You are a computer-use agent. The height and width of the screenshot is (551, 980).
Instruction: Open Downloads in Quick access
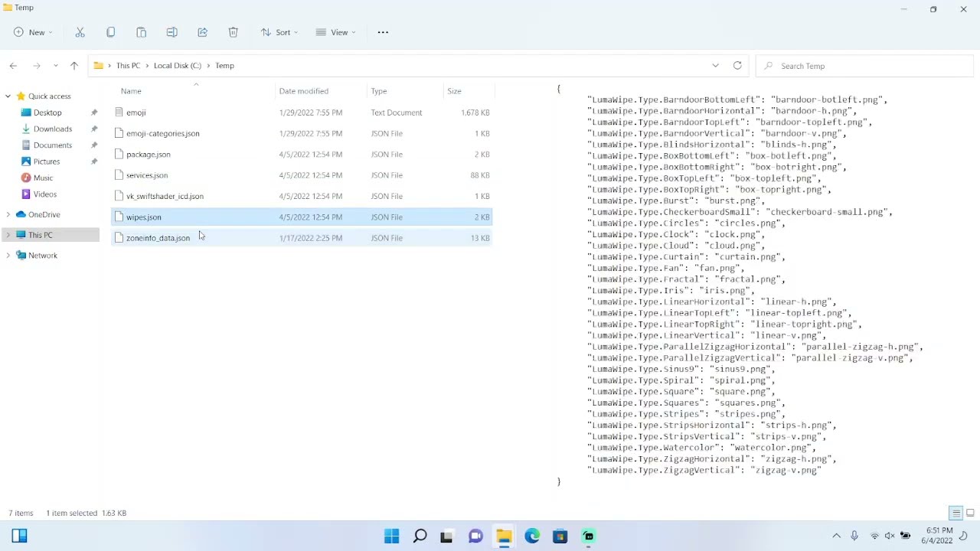[53, 129]
